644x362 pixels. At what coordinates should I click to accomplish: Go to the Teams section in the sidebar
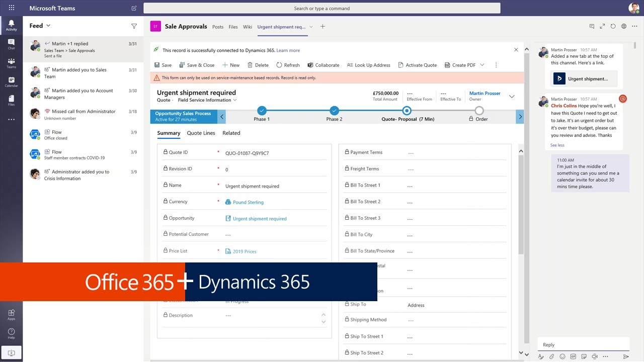(x=11, y=63)
